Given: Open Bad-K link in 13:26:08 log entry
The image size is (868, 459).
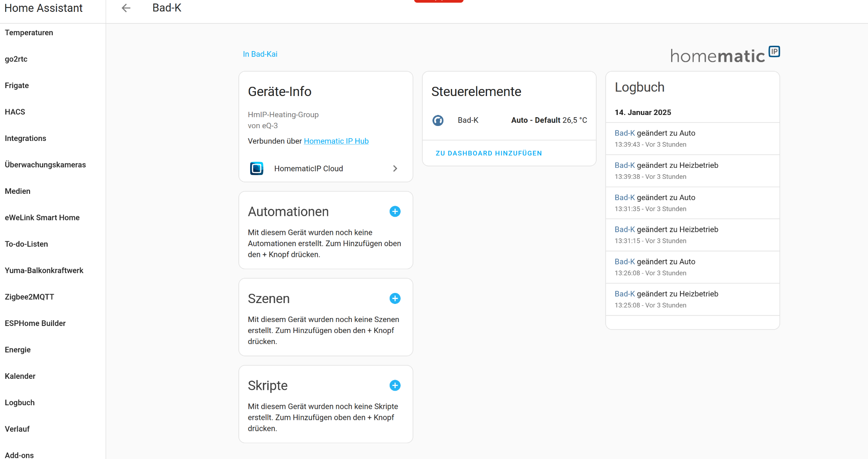Looking at the screenshot, I should pyautogui.click(x=624, y=262).
